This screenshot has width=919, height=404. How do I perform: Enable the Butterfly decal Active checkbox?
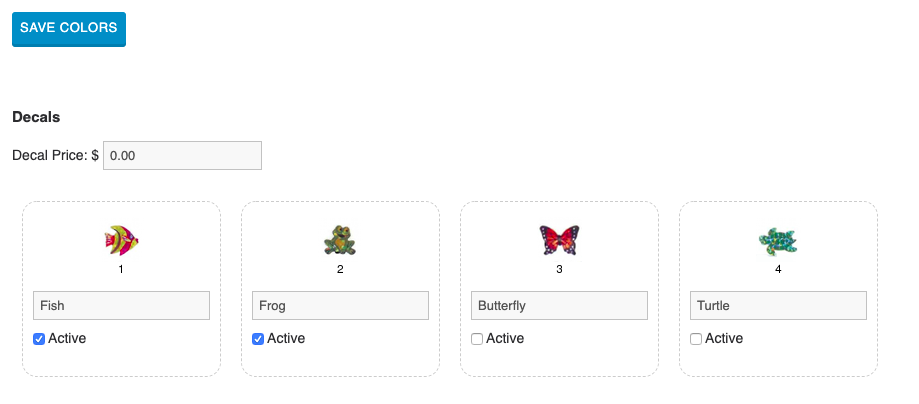click(477, 339)
